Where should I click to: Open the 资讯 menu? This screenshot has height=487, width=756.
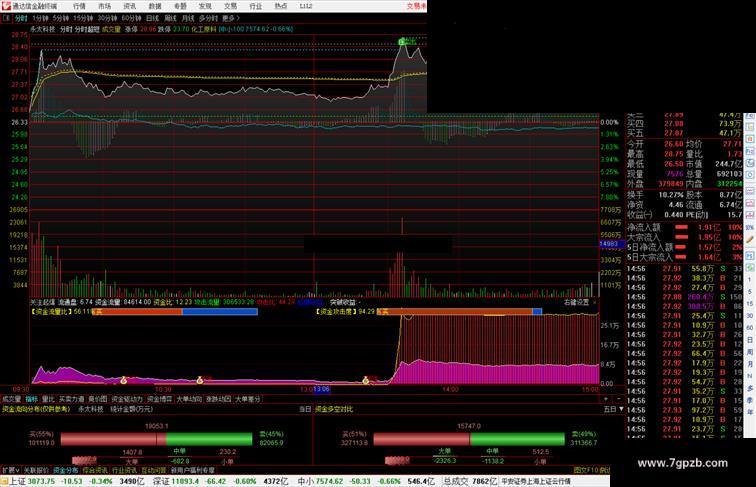[129, 6]
